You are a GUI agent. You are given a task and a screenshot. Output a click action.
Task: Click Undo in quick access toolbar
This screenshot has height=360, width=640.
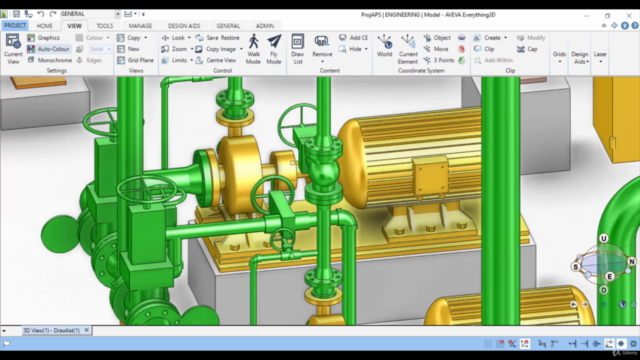pyautogui.click(x=40, y=14)
